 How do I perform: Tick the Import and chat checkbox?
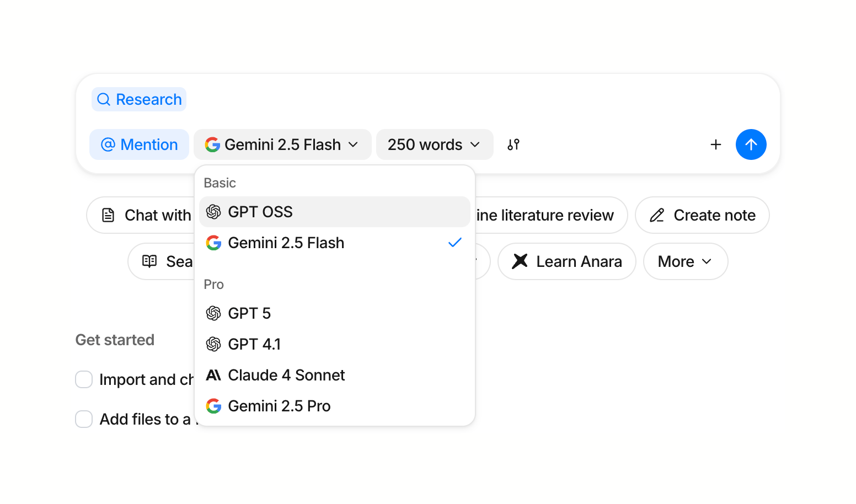pyautogui.click(x=84, y=379)
